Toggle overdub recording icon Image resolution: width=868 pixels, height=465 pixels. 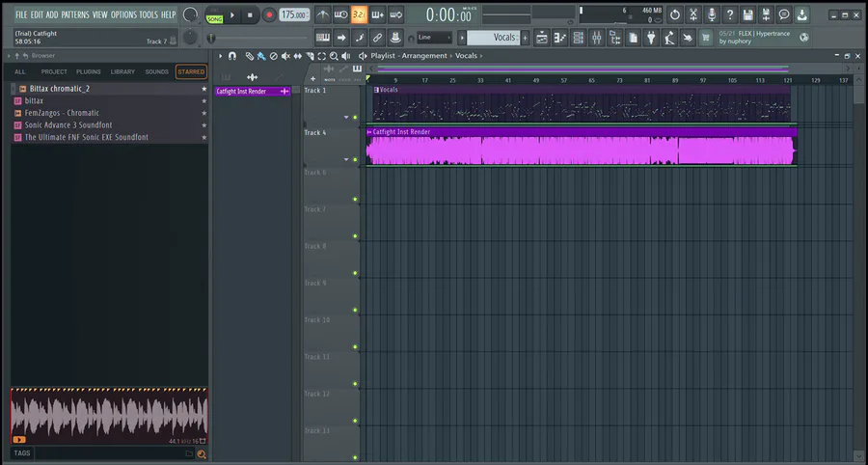(377, 14)
